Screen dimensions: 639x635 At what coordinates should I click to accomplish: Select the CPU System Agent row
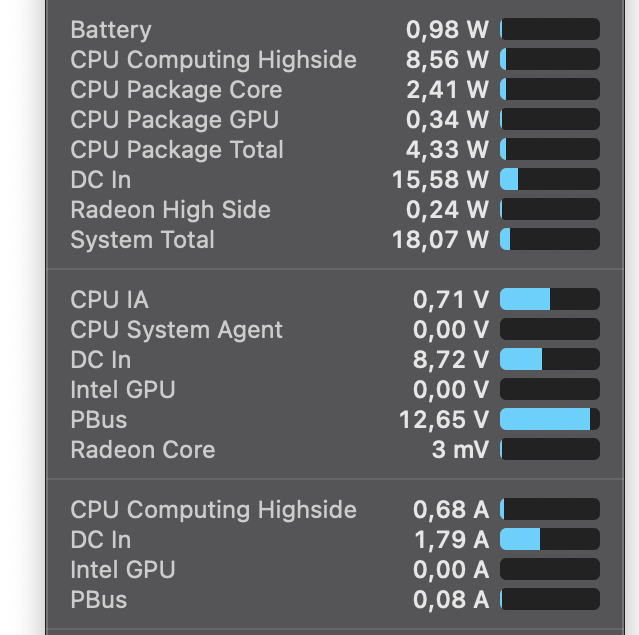pos(176,330)
